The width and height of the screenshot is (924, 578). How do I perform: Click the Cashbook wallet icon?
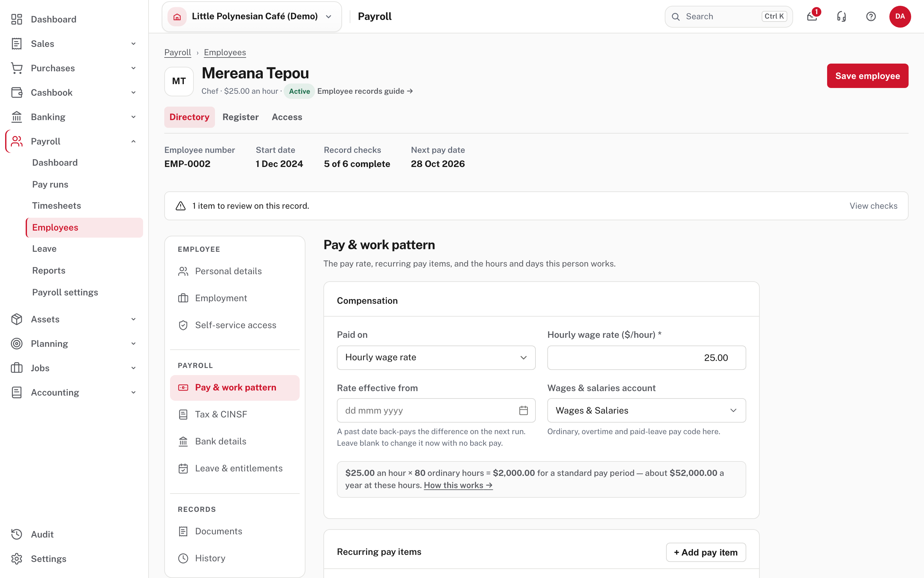click(16, 92)
